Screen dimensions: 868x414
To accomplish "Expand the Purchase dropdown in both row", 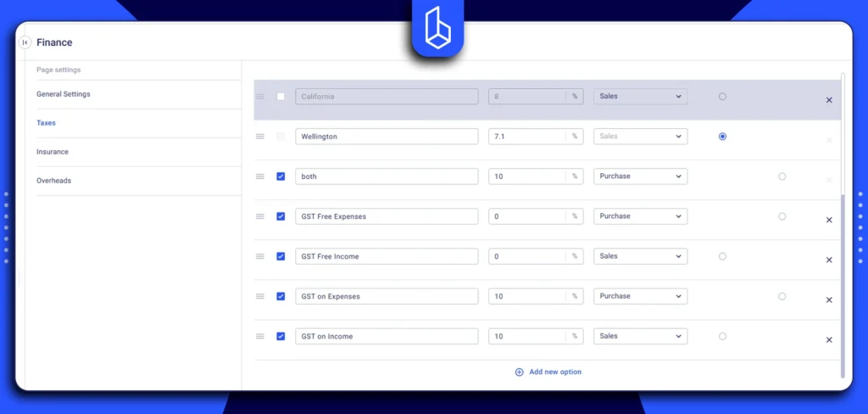I will [x=640, y=176].
